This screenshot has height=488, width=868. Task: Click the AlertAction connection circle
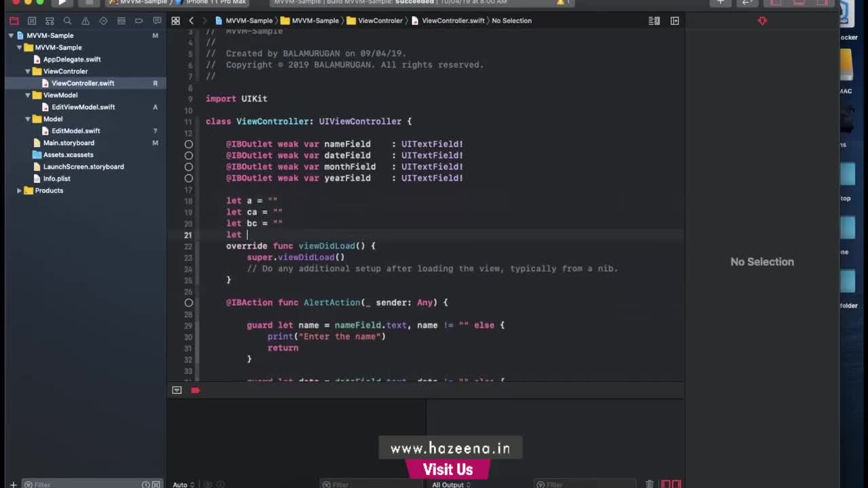tap(189, 303)
